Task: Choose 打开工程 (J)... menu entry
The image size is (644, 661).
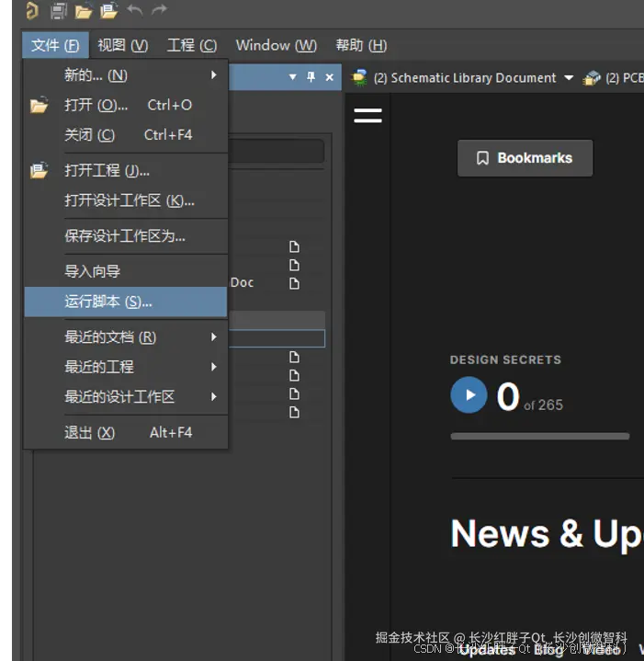Action: [x=126, y=171]
